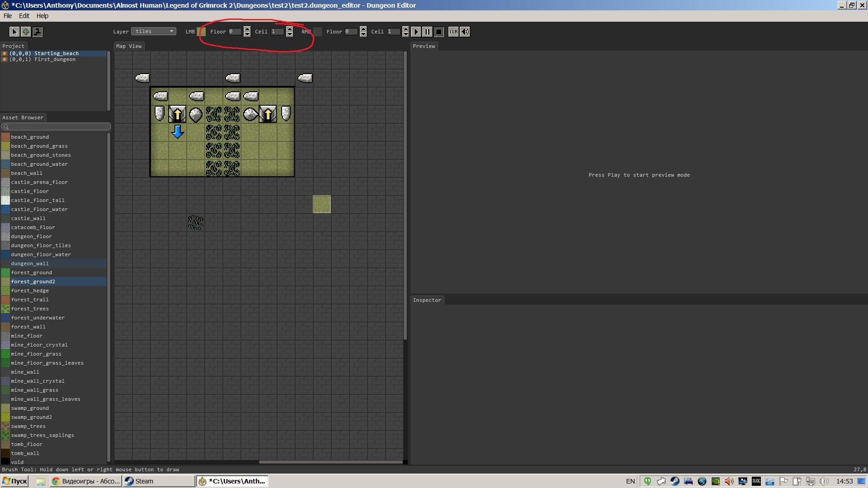Click the asset browser search field
Image resolution: width=868 pixels, height=488 pixels.
pos(56,127)
